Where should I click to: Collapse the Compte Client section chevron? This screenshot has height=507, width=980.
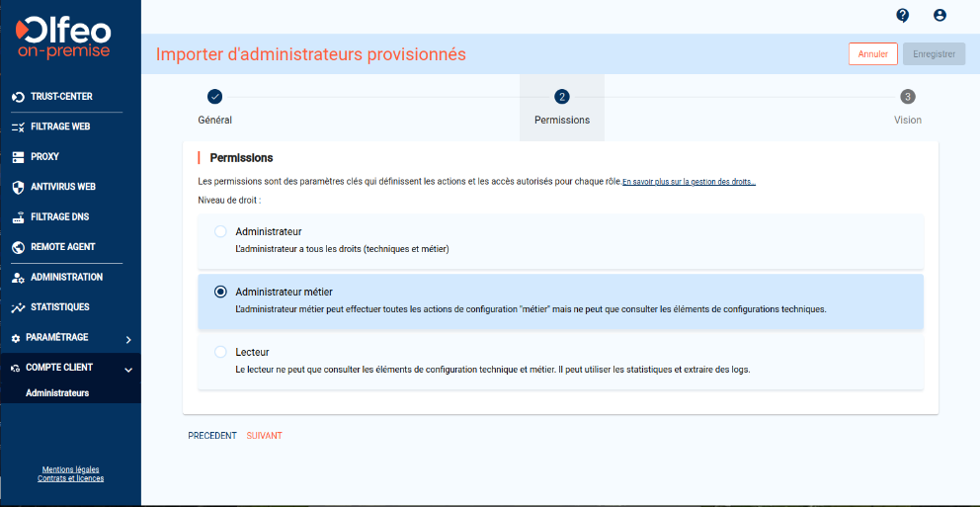point(128,369)
